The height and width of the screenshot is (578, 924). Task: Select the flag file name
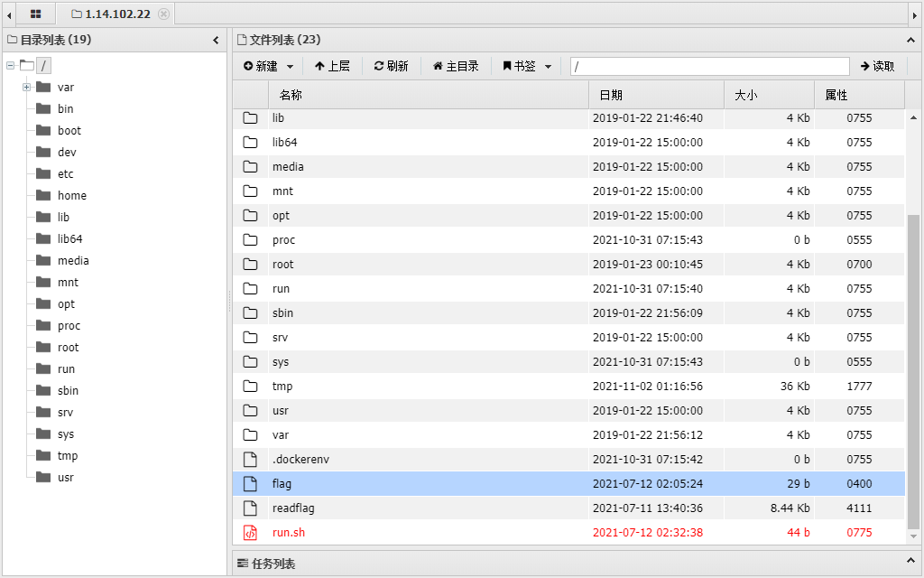point(282,484)
